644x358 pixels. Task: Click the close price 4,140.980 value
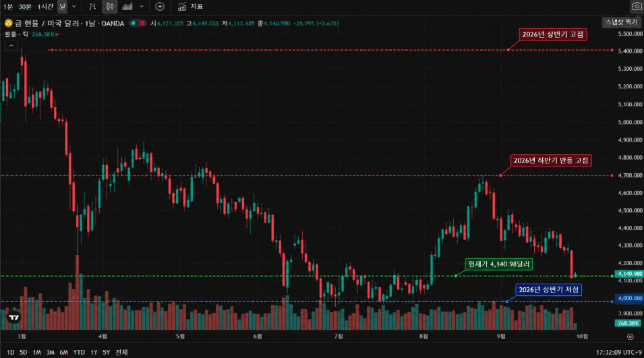pos(277,24)
